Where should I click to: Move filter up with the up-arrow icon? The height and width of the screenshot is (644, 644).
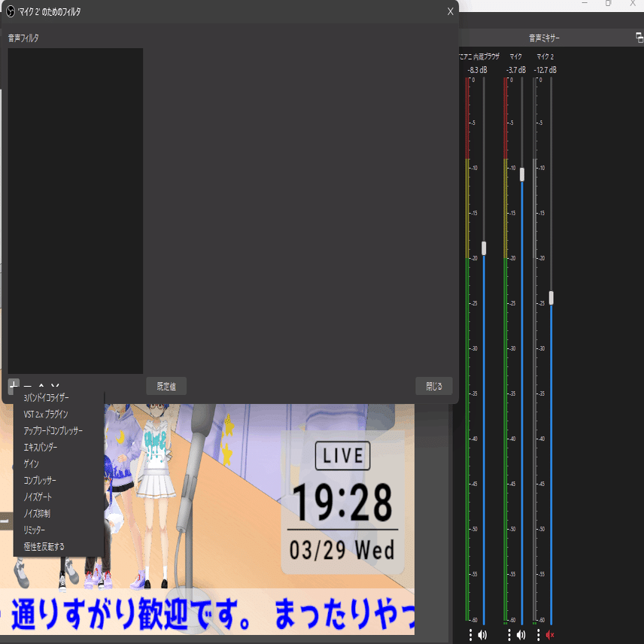click(41, 385)
